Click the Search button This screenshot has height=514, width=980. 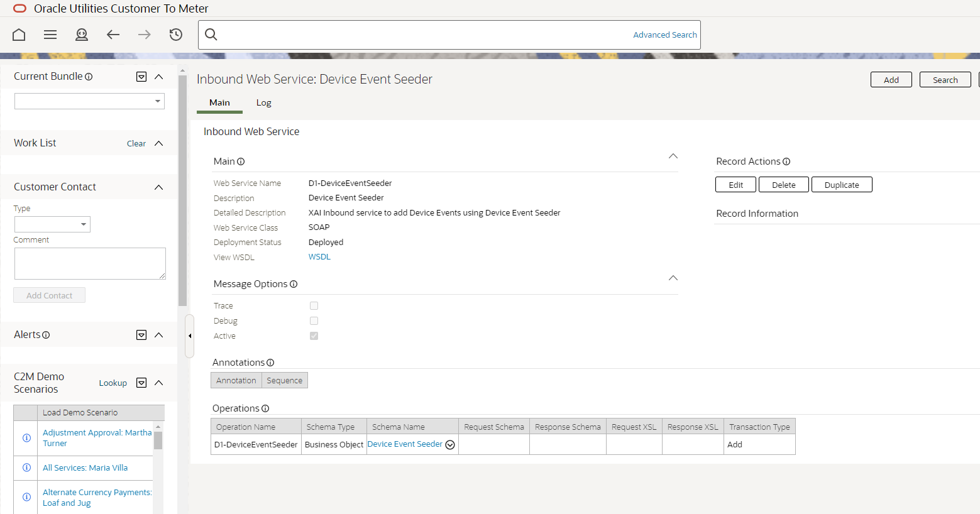[945, 80]
